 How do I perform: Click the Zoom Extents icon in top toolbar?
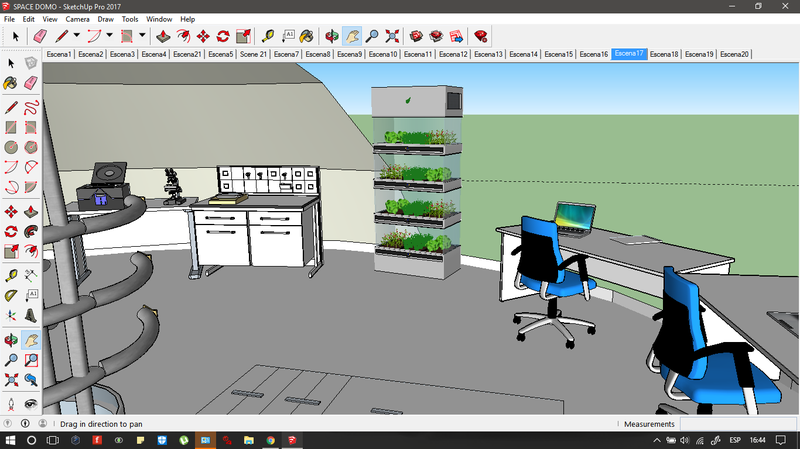tap(392, 36)
